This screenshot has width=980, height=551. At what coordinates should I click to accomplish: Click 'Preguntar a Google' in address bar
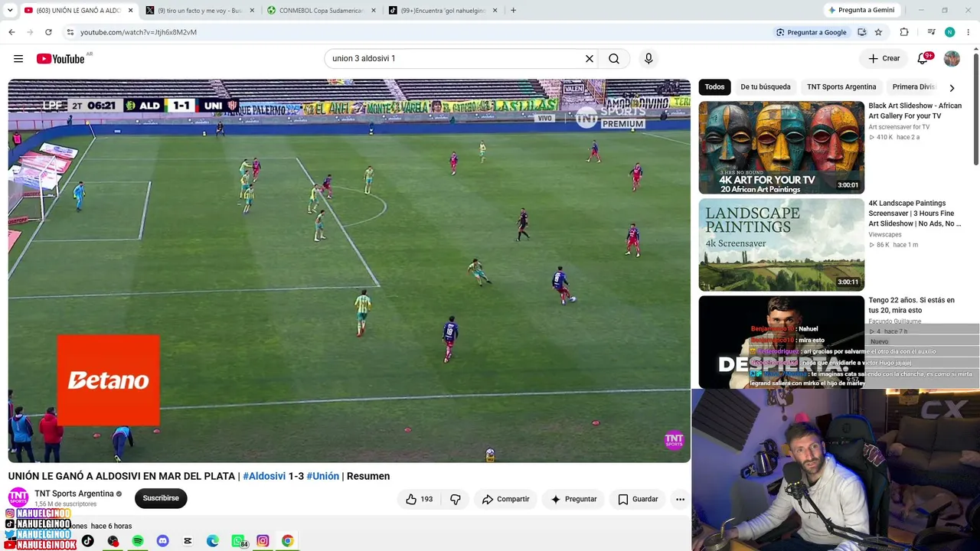(x=812, y=32)
